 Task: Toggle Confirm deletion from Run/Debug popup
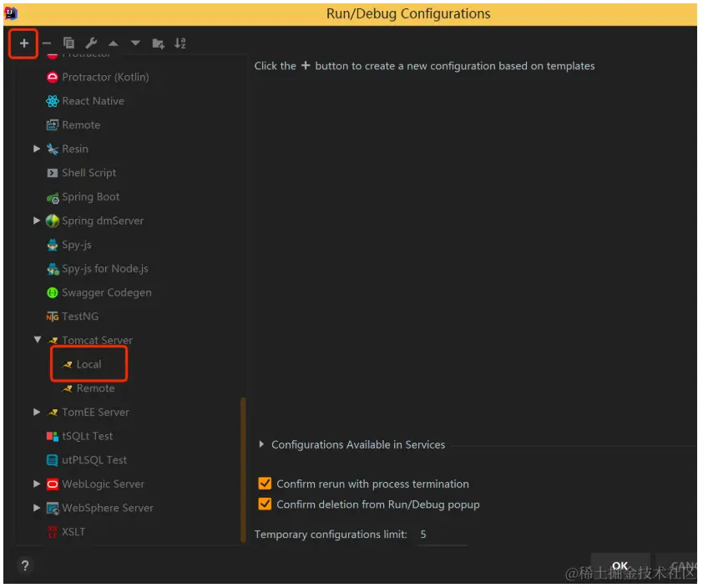(x=265, y=504)
